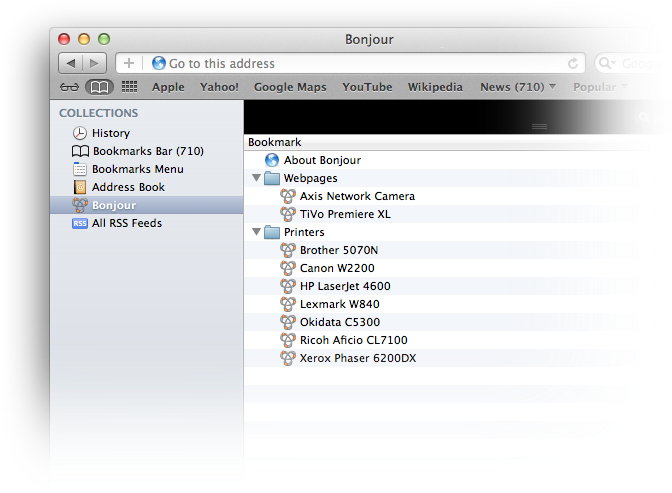672x493 pixels.
Task: Collapse the Webpages folder disclosure triangle
Action: coord(257,178)
